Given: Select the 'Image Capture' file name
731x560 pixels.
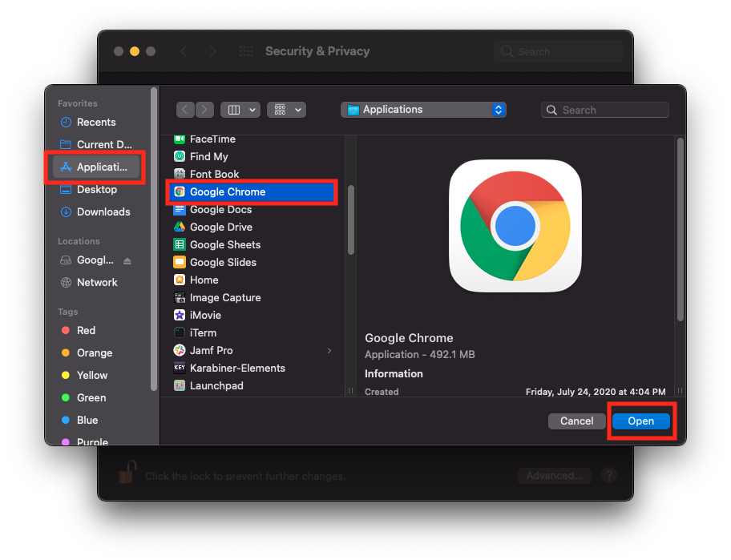Looking at the screenshot, I should click(x=225, y=298).
